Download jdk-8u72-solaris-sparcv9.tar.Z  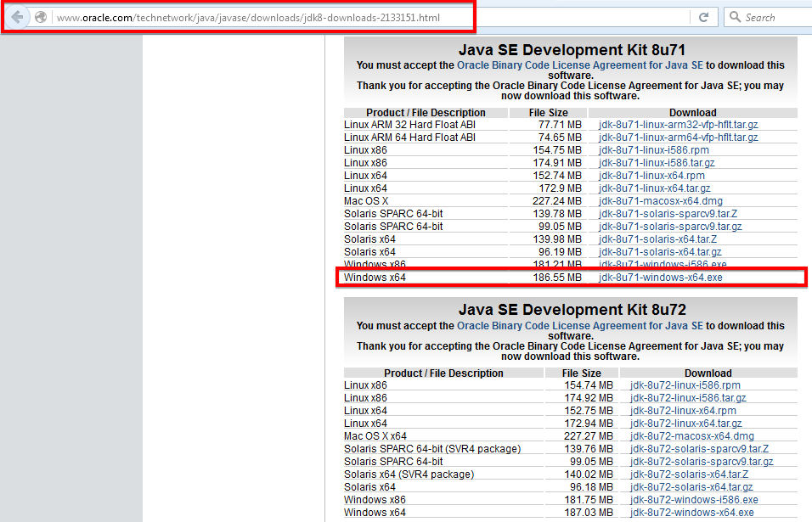point(699,449)
